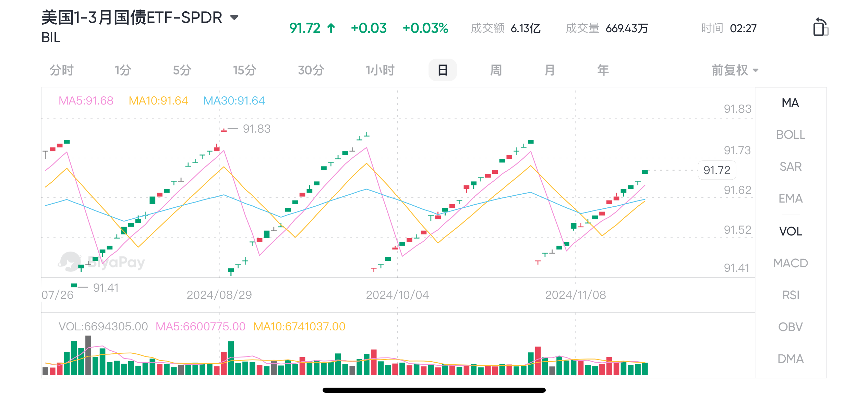Tap the 成交额 6.13亿 turnover value
This screenshot has width=868, height=401.
point(506,28)
